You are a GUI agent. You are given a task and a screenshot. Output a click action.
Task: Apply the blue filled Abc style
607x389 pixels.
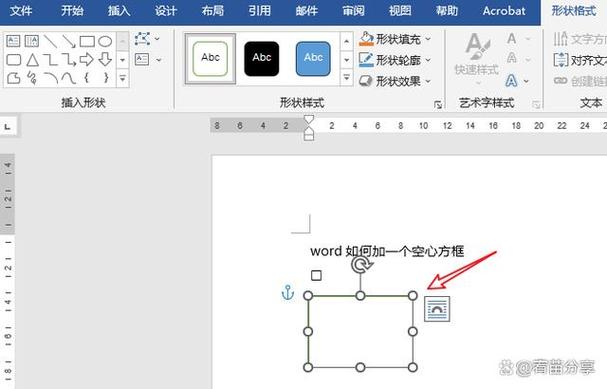click(313, 59)
